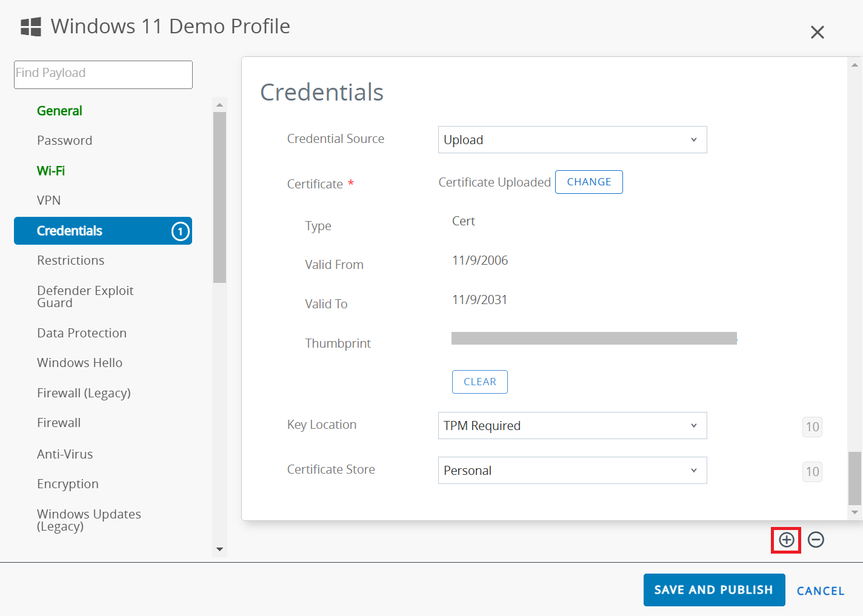
Task: Click the payload list scroll-up arrow
Action: 219,105
